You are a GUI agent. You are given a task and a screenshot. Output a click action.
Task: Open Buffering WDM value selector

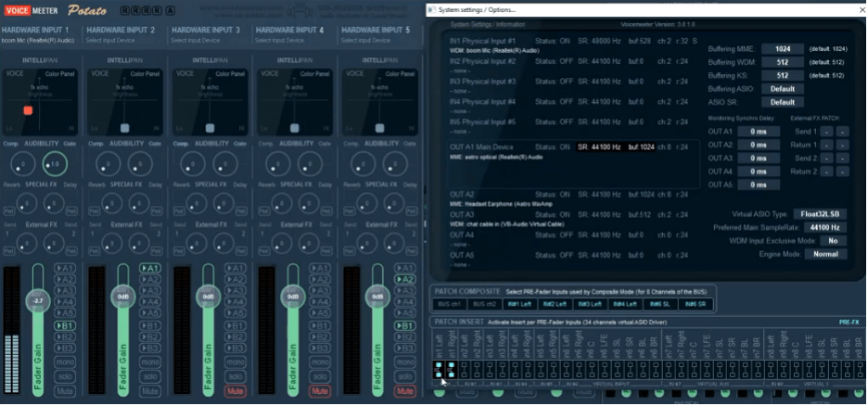(782, 62)
